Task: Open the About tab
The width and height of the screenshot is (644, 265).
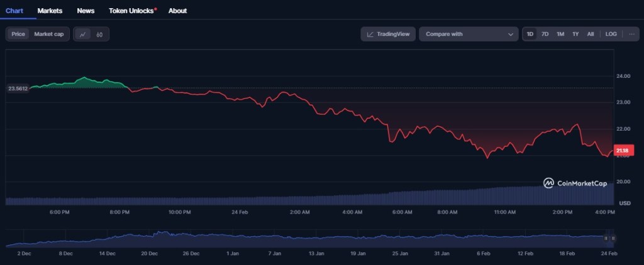Action: (x=177, y=11)
